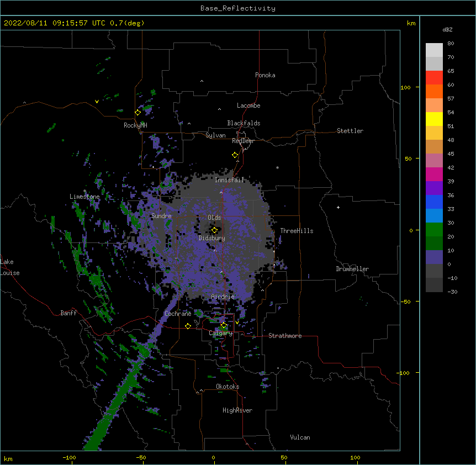Click the Blackfalds city label
476x465 pixels.
[x=244, y=123]
